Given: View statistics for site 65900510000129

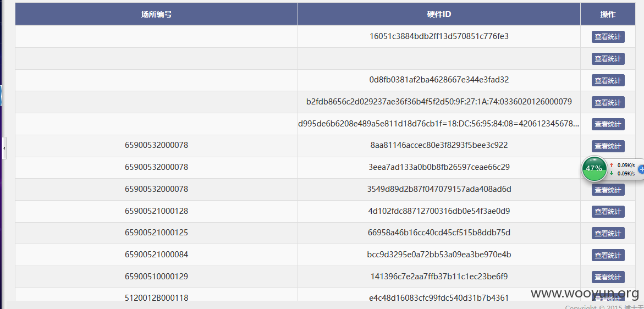Looking at the screenshot, I should (608, 277).
